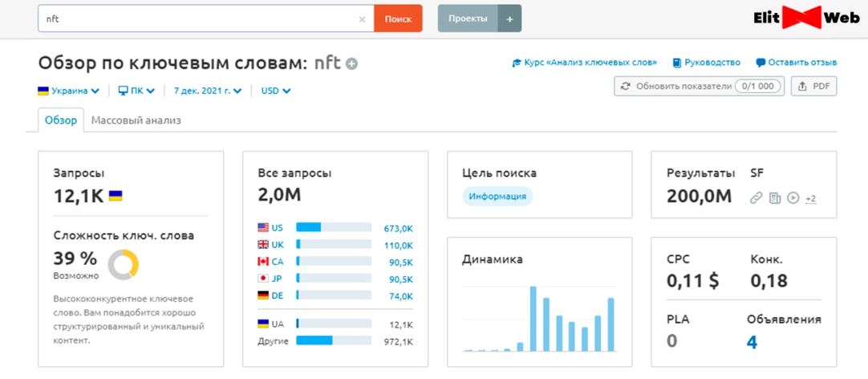Screen dimensions: 868x379
Task: Click the Другие volume progress bar
Action: point(334,340)
